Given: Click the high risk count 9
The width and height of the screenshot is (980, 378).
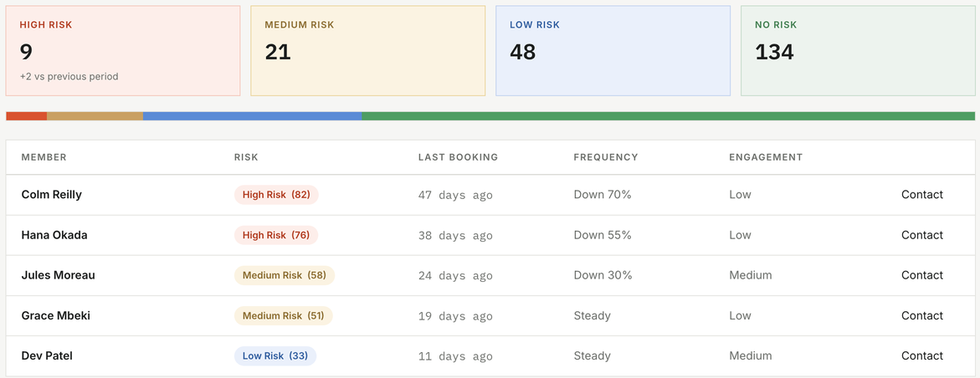Looking at the screenshot, I should click(x=26, y=51).
